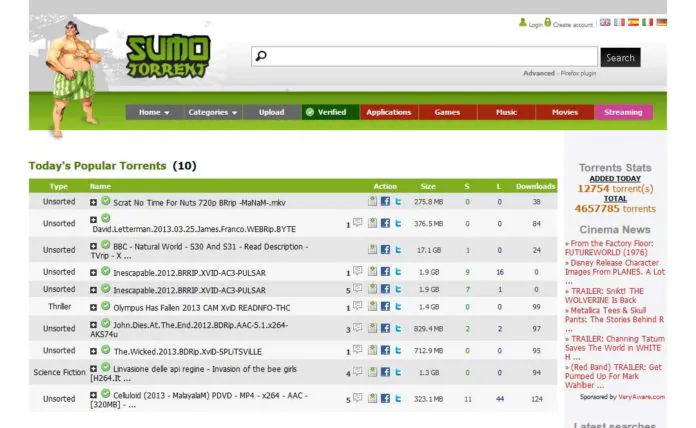Image resolution: width=696 pixels, height=428 pixels.
Task: Open Inescapable.2012 torrent with 16 leechers
Action: point(190,273)
